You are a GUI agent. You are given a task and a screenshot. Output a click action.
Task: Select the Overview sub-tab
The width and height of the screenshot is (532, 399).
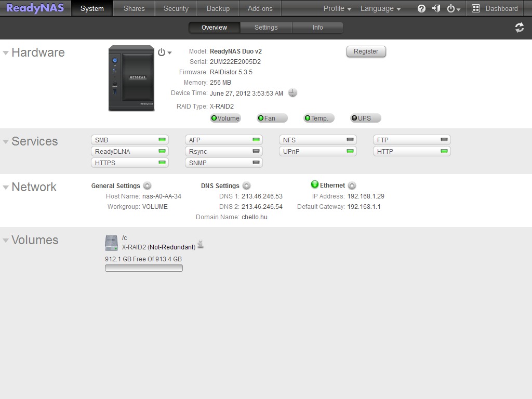[215, 28]
